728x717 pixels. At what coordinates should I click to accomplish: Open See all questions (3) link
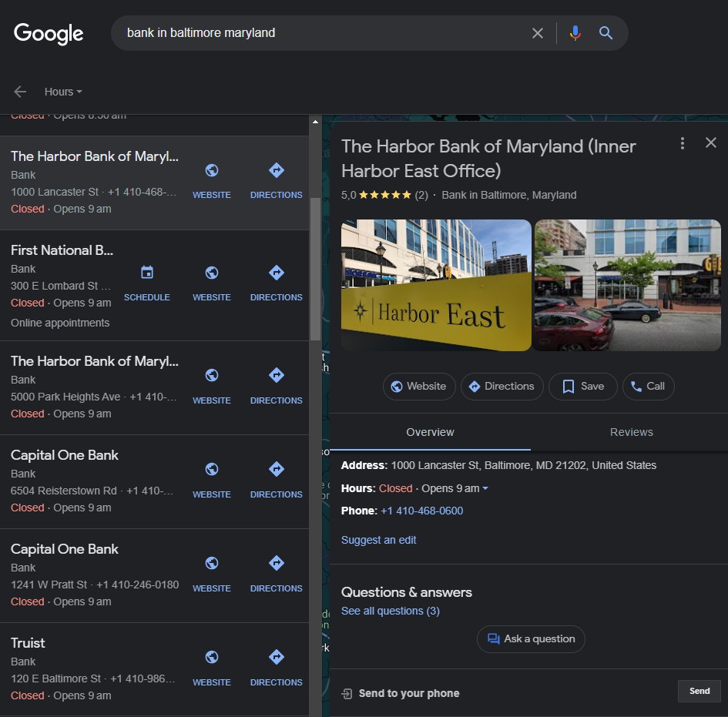pyautogui.click(x=390, y=611)
